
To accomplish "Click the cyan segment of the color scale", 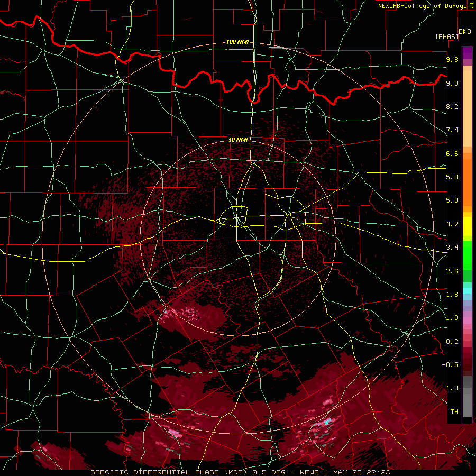I will 467,291.
